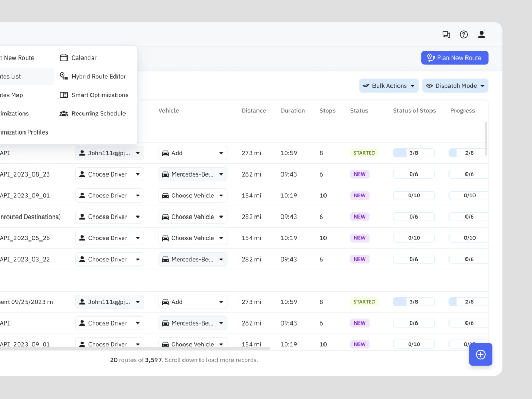The image size is (532, 399).
Task: Click the Vehicle column header
Action: [x=168, y=111]
